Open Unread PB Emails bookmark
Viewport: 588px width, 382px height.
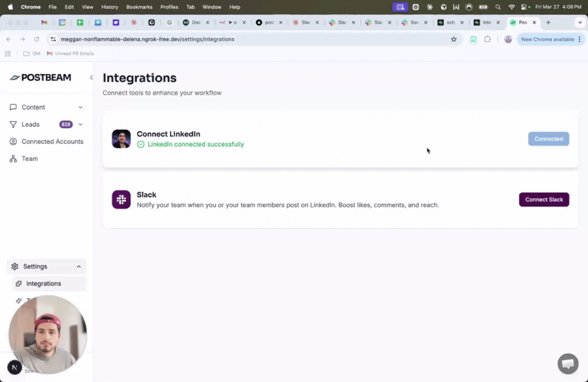[x=70, y=53]
